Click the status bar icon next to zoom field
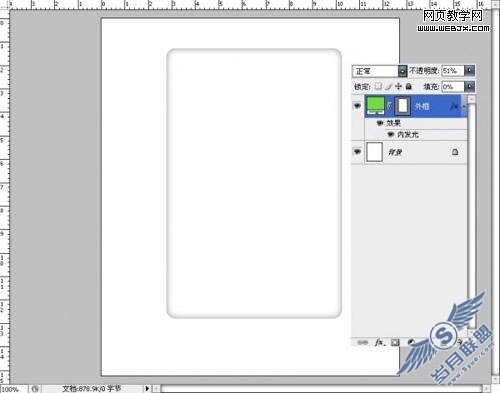The height and width of the screenshot is (393, 500). pyautogui.click(x=35, y=389)
